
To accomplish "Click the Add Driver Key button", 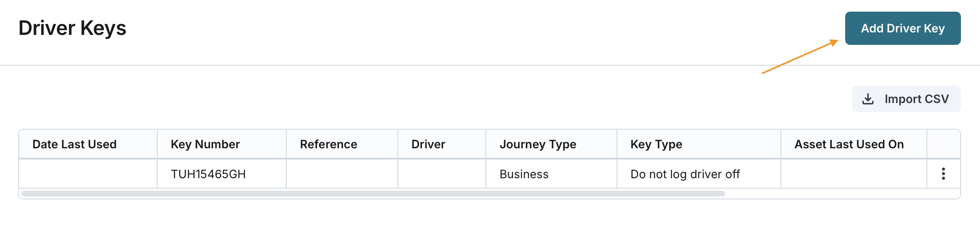I will [902, 28].
